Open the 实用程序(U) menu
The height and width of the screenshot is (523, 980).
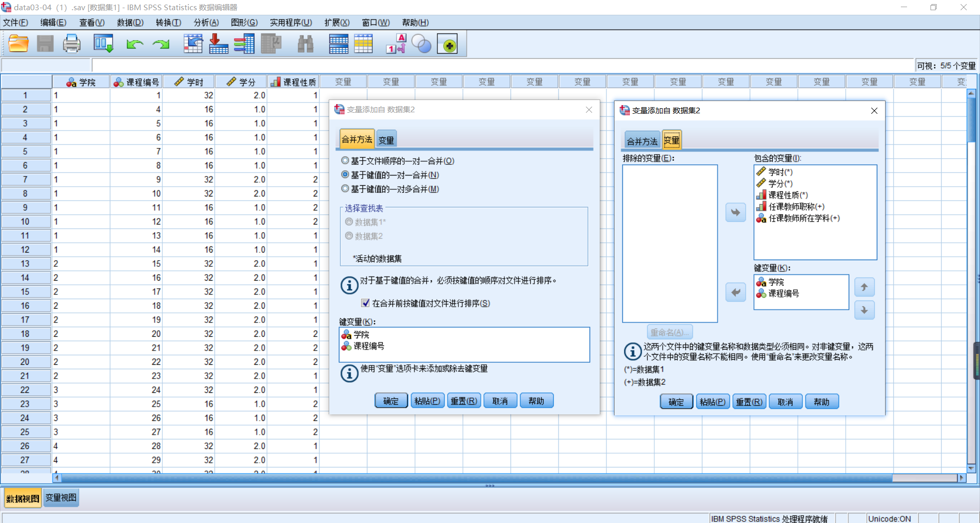(291, 22)
